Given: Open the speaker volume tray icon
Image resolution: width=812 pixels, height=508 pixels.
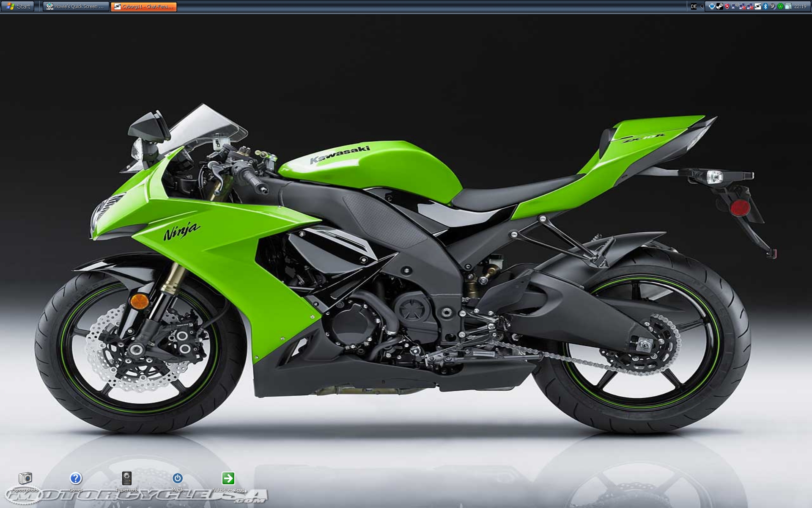Looking at the screenshot, I should [x=773, y=6].
